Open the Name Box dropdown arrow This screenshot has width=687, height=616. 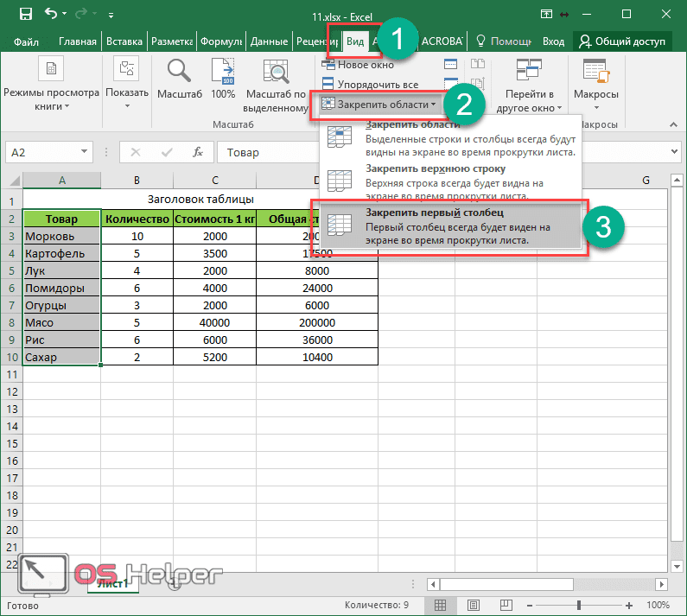coord(84,151)
